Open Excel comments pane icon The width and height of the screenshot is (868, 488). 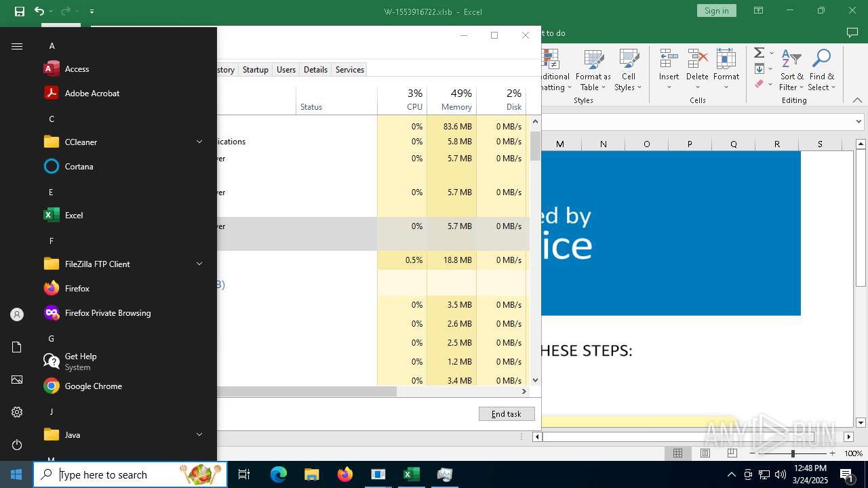(x=852, y=33)
